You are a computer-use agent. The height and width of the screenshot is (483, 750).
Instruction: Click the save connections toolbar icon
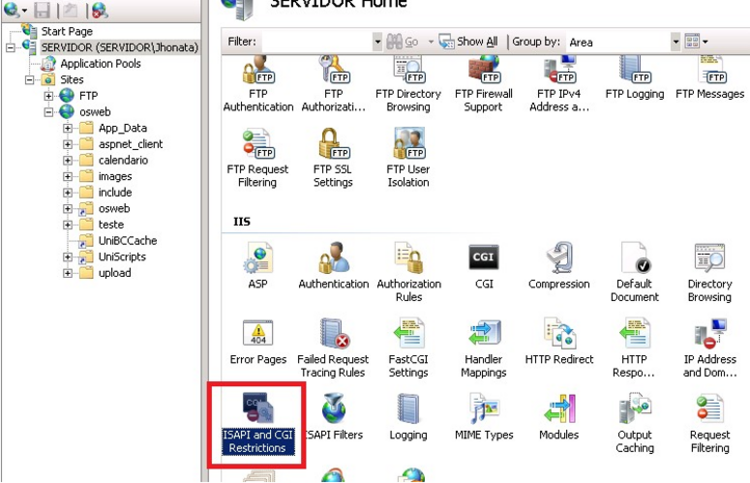(43, 10)
